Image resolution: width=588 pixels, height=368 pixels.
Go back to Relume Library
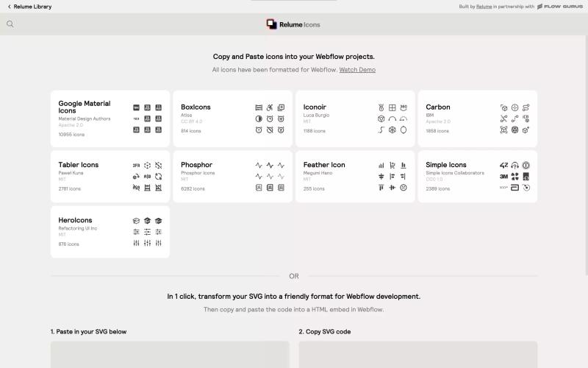coord(29,7)
